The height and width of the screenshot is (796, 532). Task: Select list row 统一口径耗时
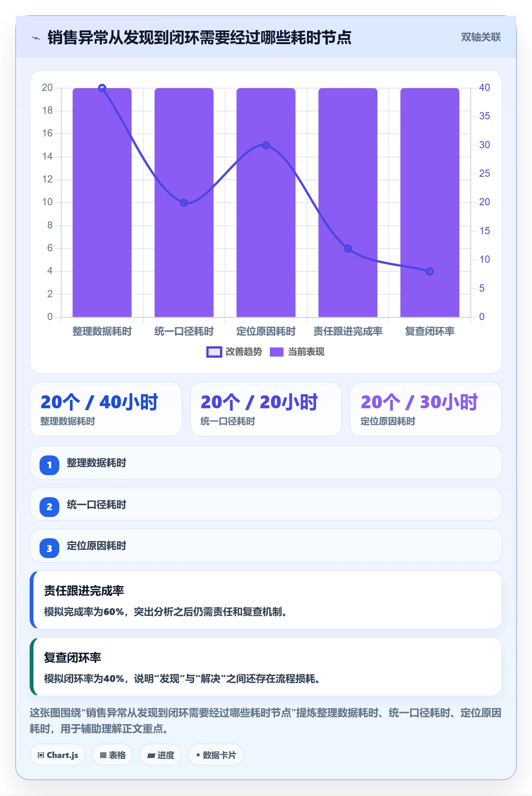(266, 504)
